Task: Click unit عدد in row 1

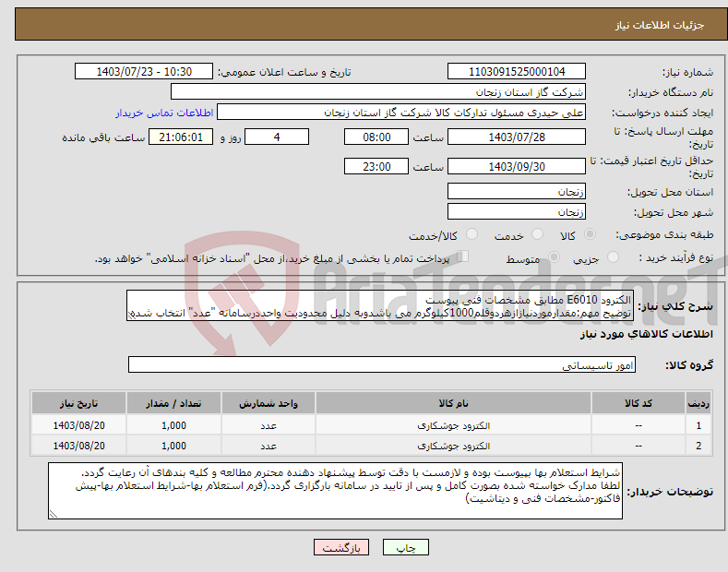Action: pos(269,425)
